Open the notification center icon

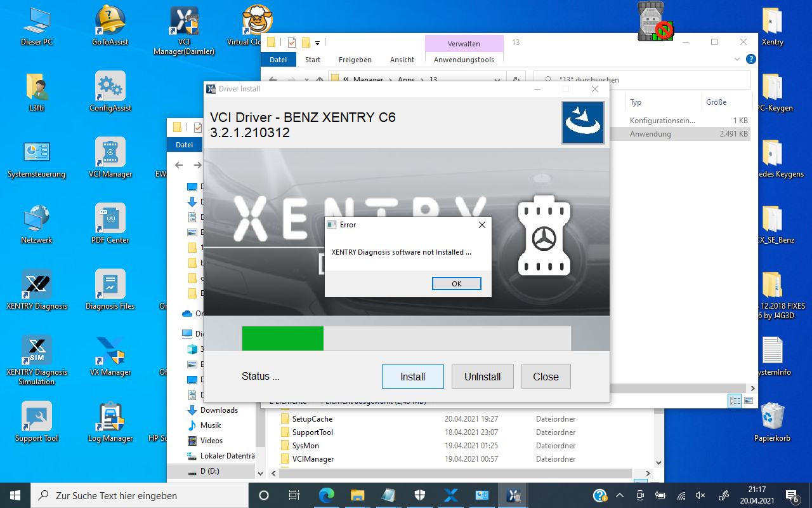pos(792,495)
